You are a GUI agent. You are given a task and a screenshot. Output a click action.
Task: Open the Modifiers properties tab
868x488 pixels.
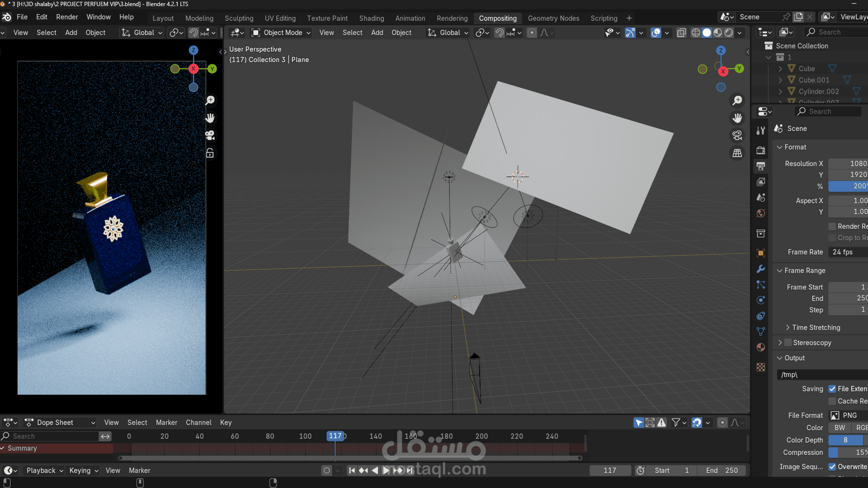point(761,269)
